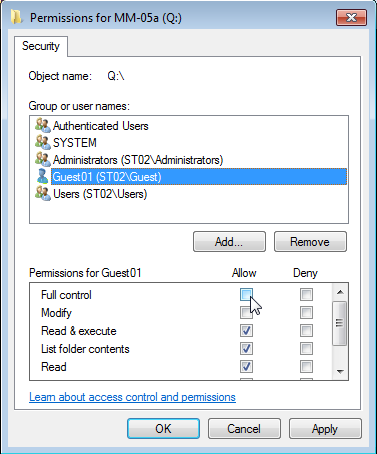Click the Guest01 user icon
The width and height of the screenshot is (377, 454).
pos(43,177)
